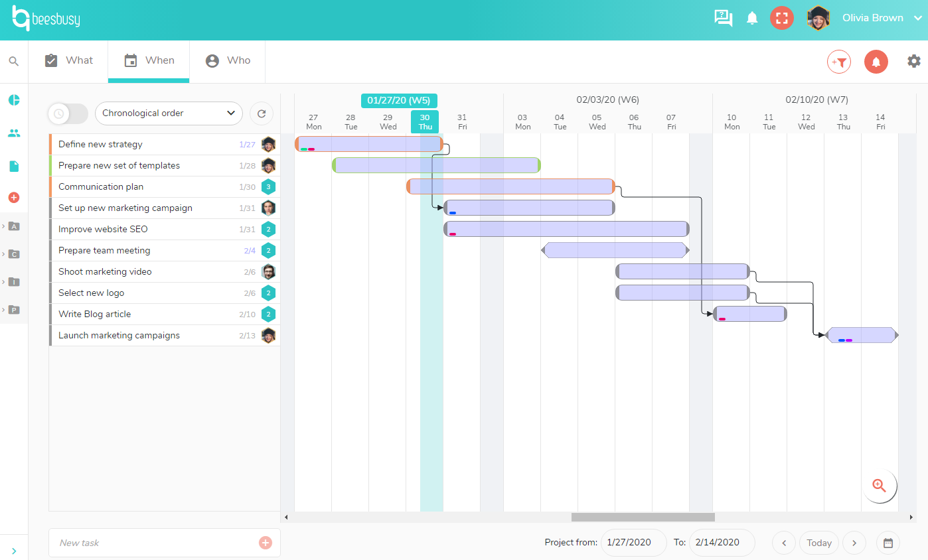Switch to the Who tab
Viewport: 928px width, 560px height.
[228, 60]
